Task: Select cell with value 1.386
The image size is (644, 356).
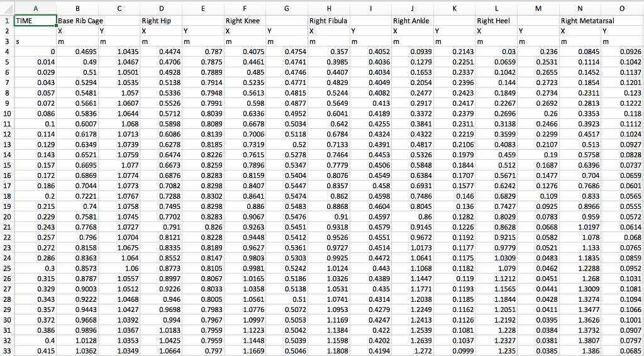Action: (580, 351)
